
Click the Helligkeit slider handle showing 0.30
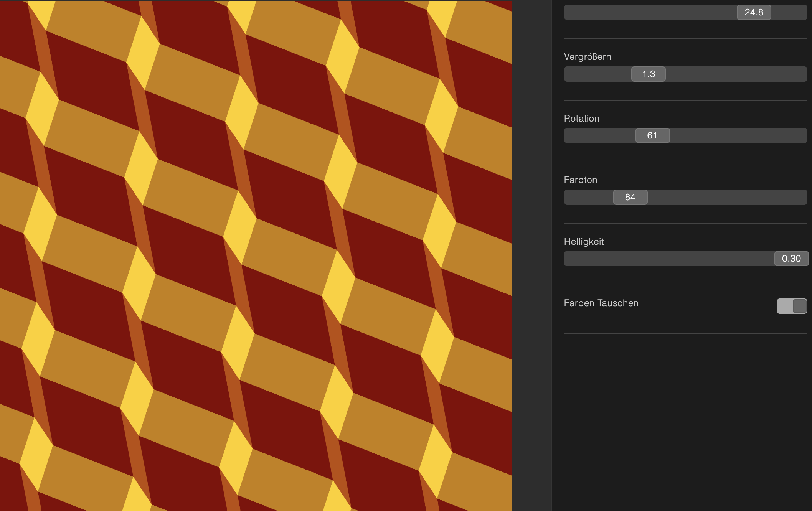pyautogui.click(x=791, y=259)
